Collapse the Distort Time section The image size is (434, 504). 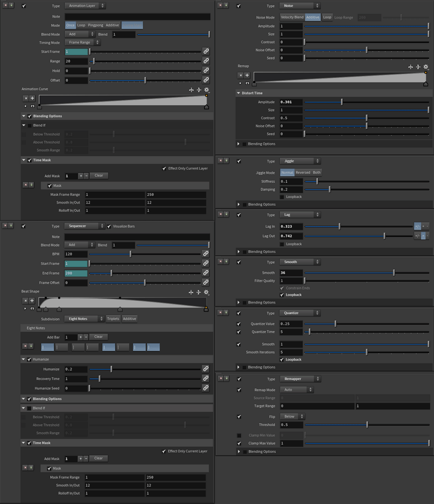tap(238, 93)
